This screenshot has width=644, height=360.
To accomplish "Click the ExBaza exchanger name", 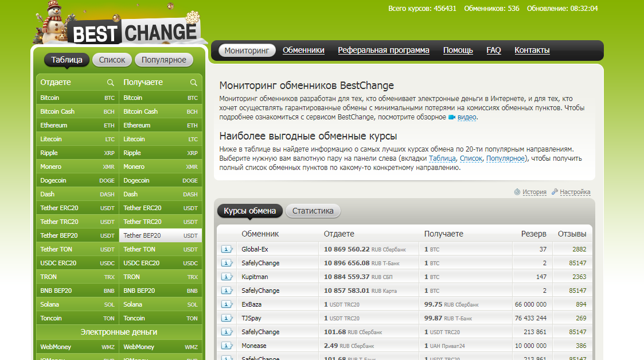I will [x=251, y=304].
